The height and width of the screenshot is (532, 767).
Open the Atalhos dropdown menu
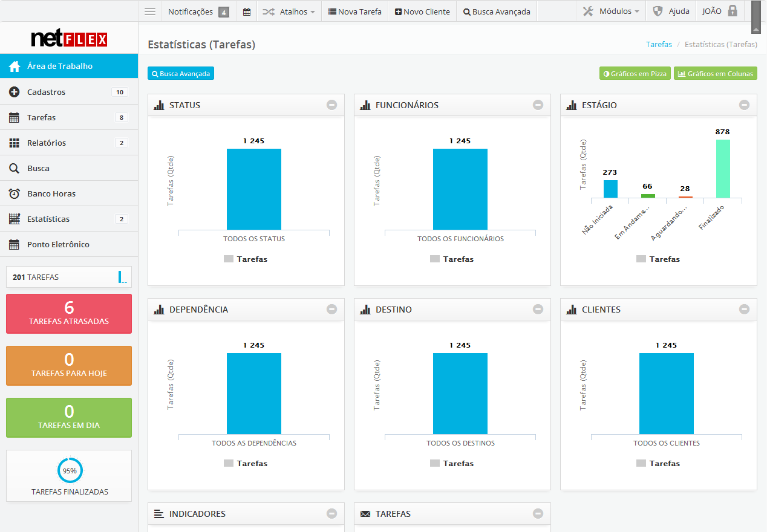289,11
